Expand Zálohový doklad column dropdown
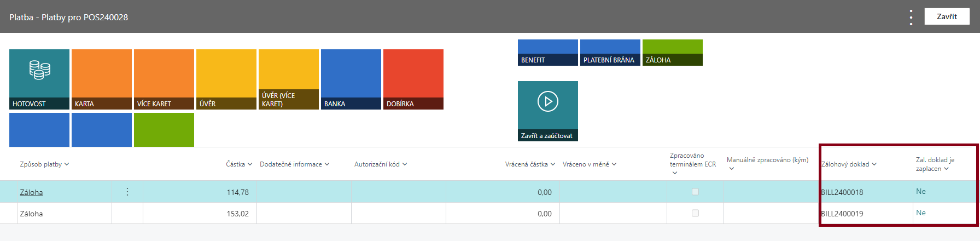Image resolution: width=980 pixels, height=241 pixels. click(x=874, y=164)
